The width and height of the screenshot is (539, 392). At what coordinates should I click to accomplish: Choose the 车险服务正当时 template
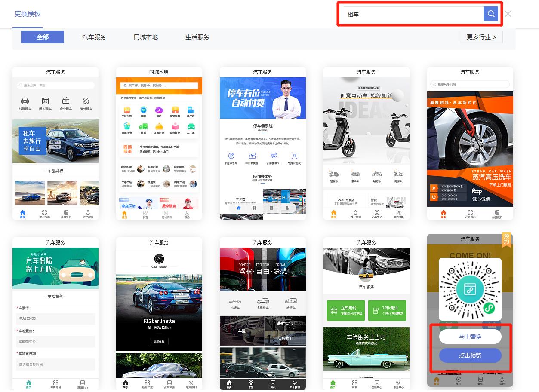click(x=367, y=313)
